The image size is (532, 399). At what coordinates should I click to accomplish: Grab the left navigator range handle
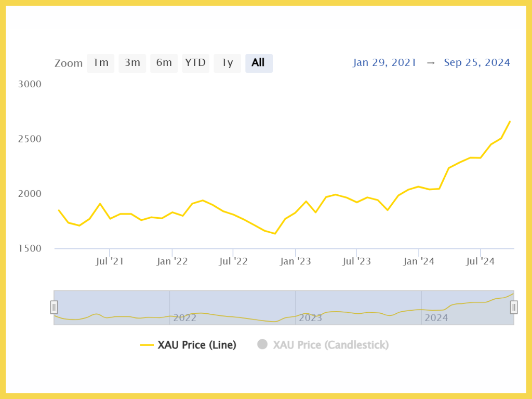click(54, 308)
